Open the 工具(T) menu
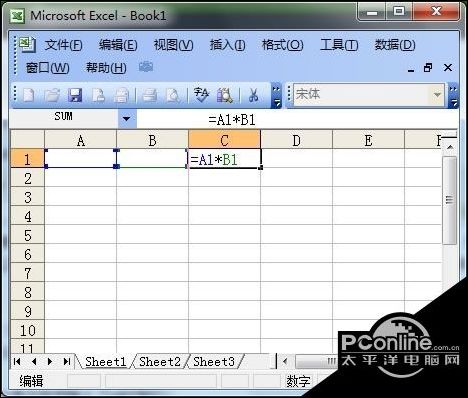 [339, 45]
